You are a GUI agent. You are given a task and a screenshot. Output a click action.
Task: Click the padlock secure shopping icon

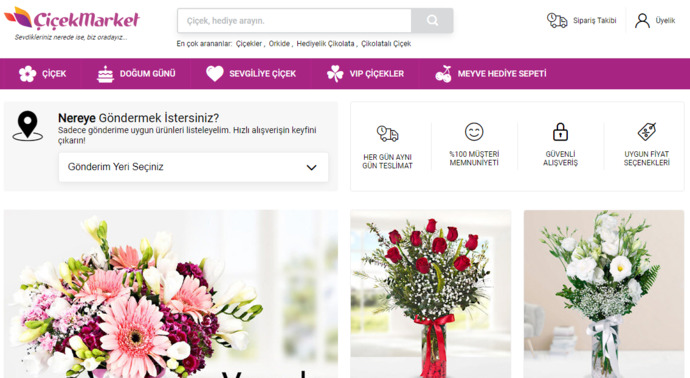click(560, 132)
